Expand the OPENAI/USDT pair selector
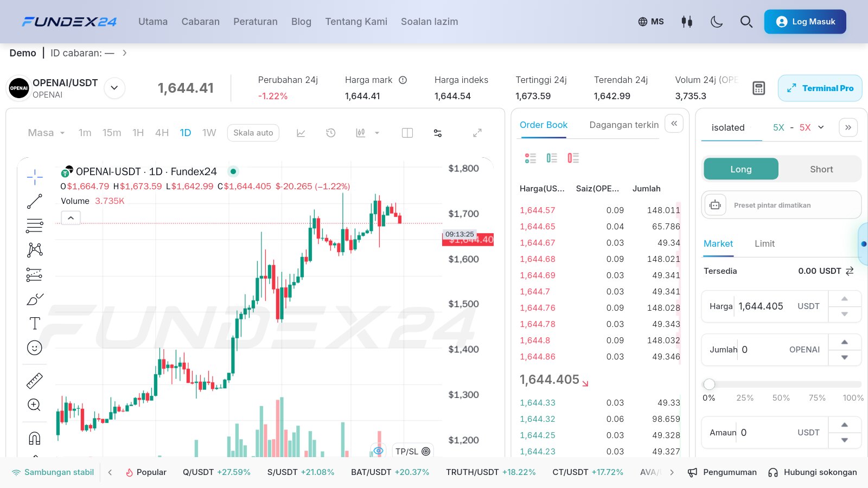The height and width of the screenshot is (488, 868). click(114, 88)
